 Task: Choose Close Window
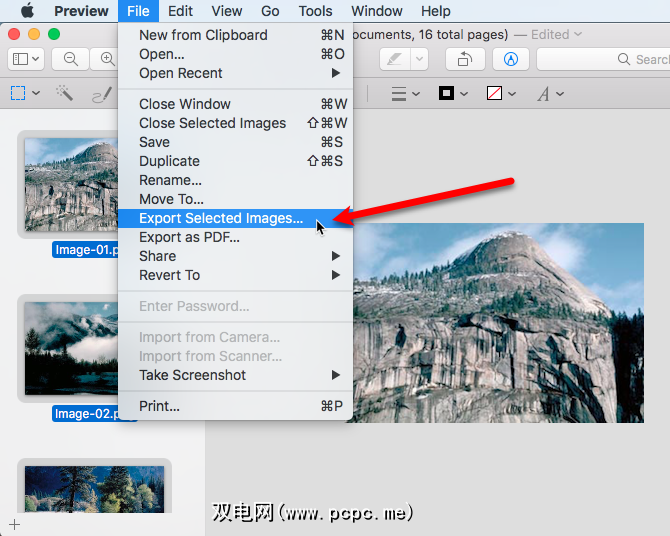[x=235, y=104]
